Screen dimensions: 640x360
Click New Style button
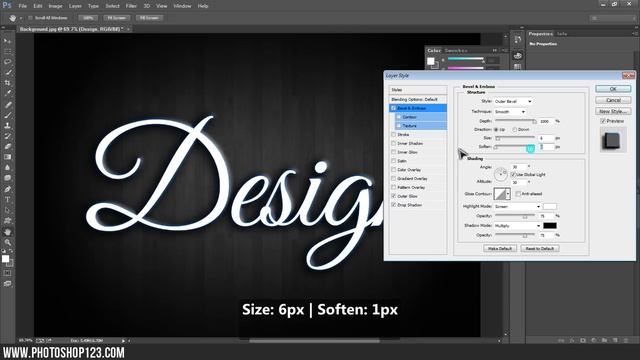pyautogui.click(x=613, y=111)
